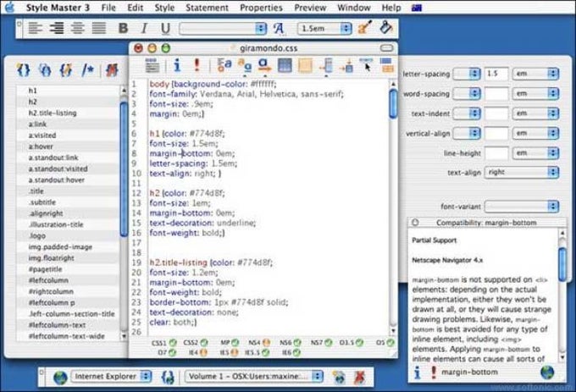Click the third braces icon in selector panel
This screenshot has width=576, height=392.
click(x=66, y=69)
